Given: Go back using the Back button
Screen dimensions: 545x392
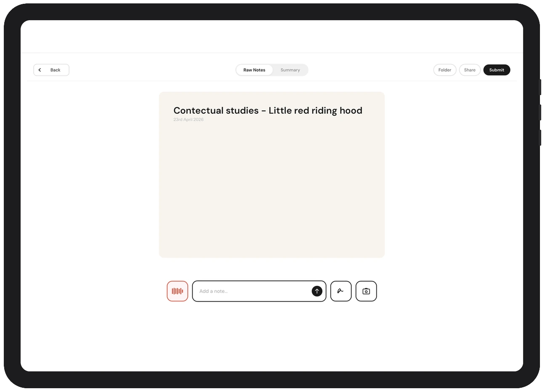Looking at the screenshot, I should (x=51, y=70).
